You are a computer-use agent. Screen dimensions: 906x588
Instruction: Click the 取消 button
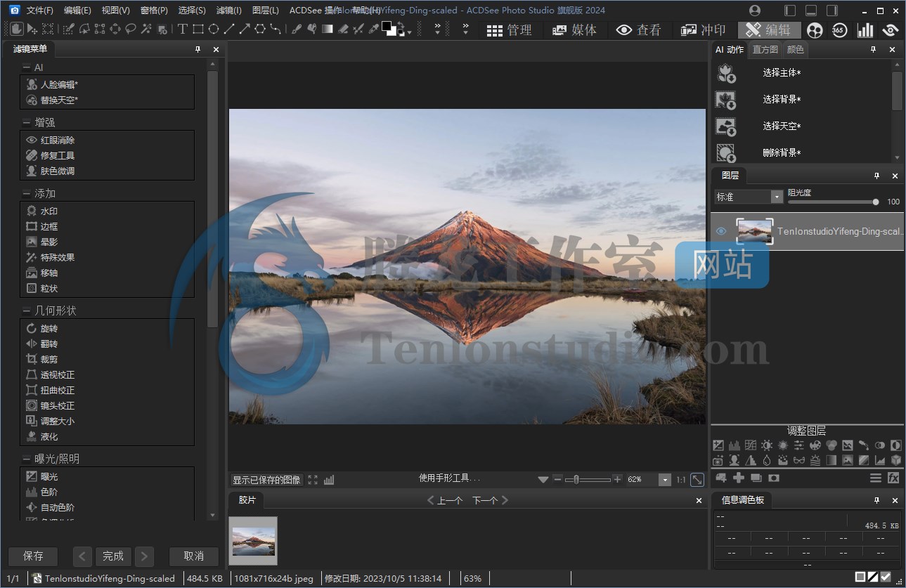pyautogui.click(x=193, y=556)
